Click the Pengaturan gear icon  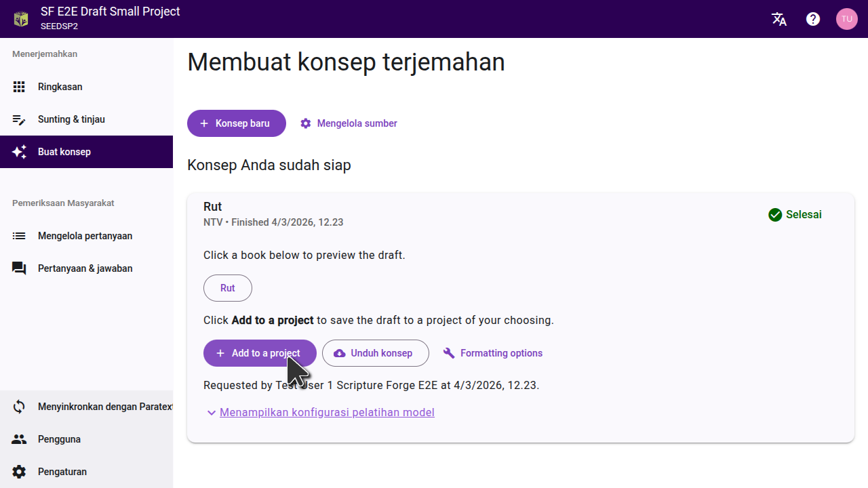coord(19,472)
